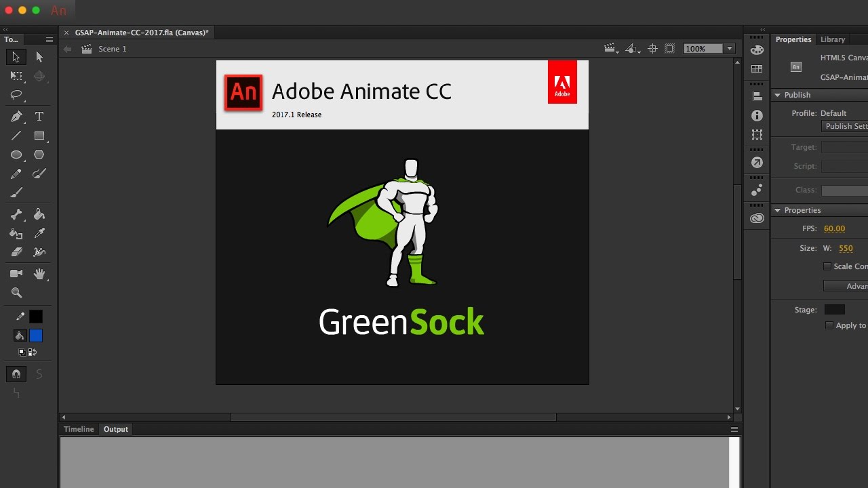Toggle Clip content outside the stage
868x488 pixels.
[x=670, y=48]
